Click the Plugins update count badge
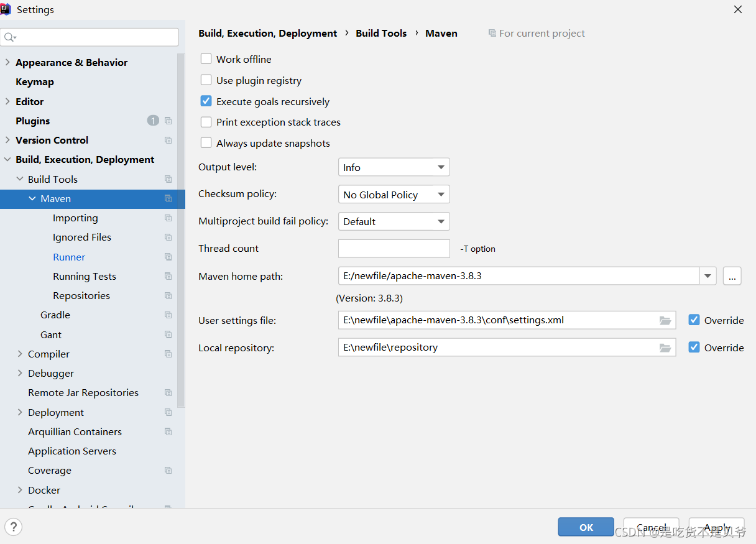The height and width of the screenshot is (544, 756). click(x=153, y=121)
